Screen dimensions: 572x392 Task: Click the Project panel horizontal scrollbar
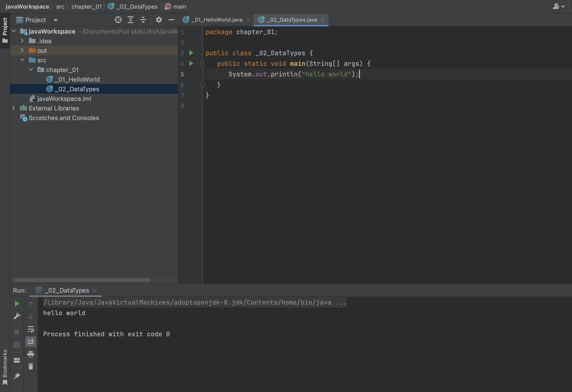[x=82, y=280]
